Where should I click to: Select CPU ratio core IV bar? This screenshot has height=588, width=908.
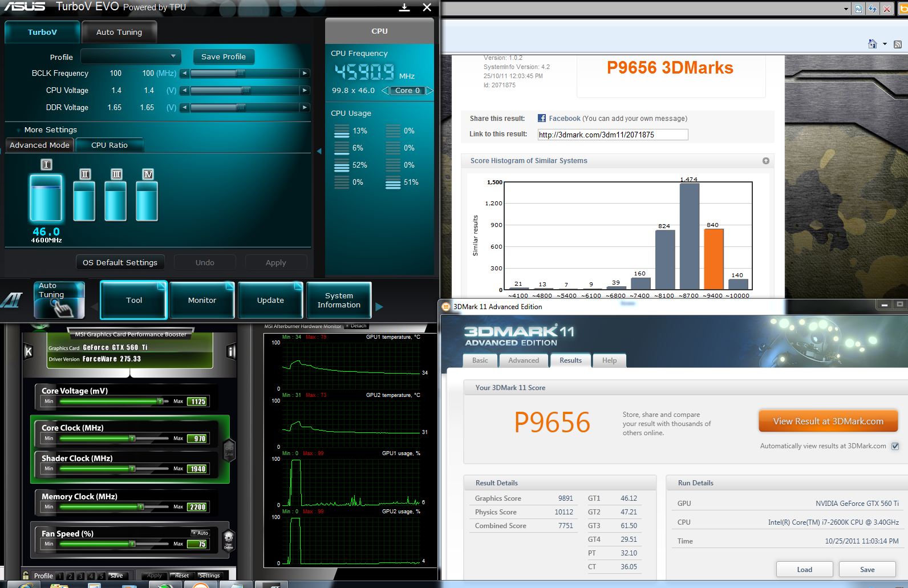[147, 201]
